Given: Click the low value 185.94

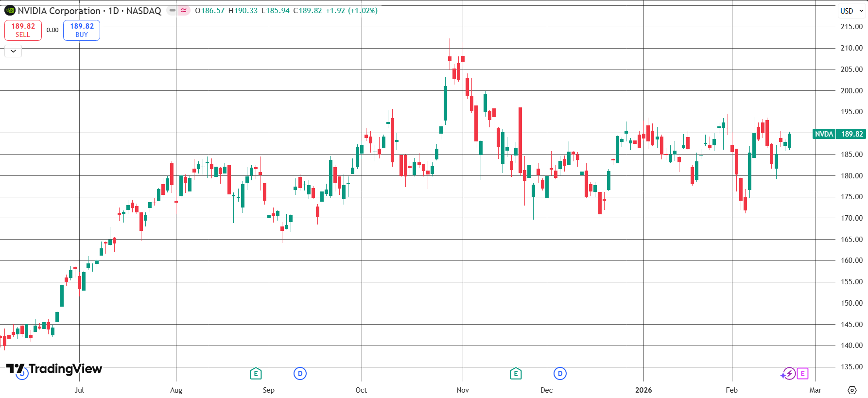Looking at the screenshot, I should pos(278,11).
